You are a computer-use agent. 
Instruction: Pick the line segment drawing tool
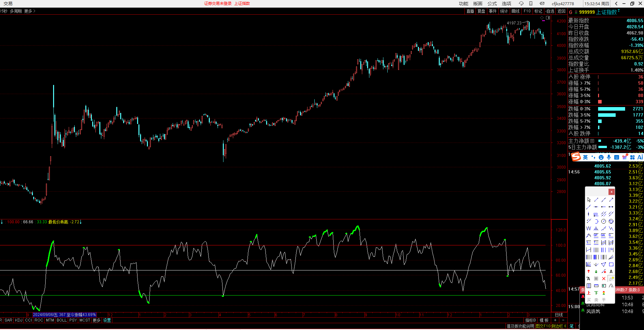(x=596, y=199)
